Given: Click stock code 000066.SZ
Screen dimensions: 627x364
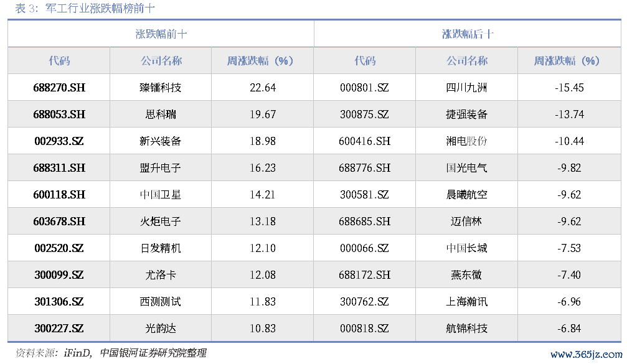Looking at the screenshot, I should 364,248.
